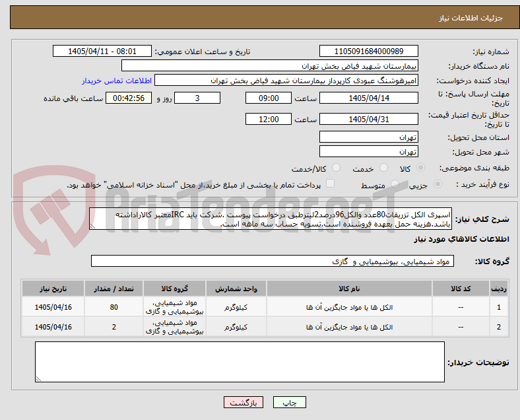Click the چاپ (Print) button

[289, 402]
